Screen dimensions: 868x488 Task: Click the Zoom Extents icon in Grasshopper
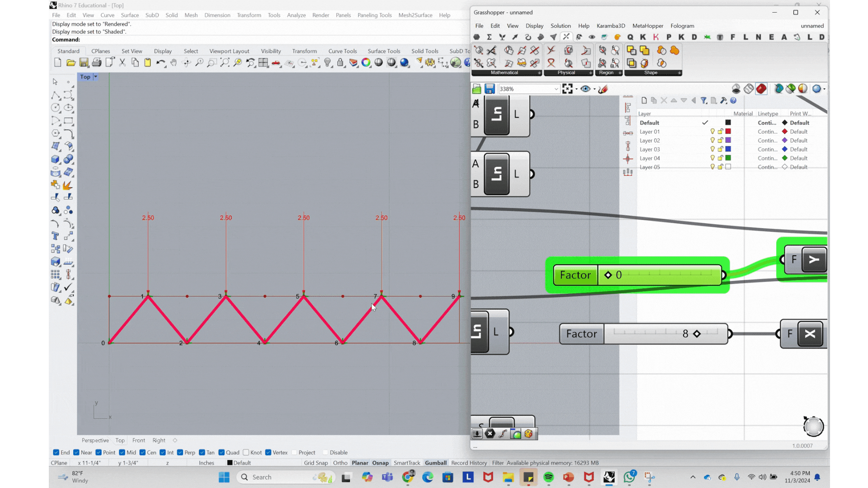tap(567, 89)
